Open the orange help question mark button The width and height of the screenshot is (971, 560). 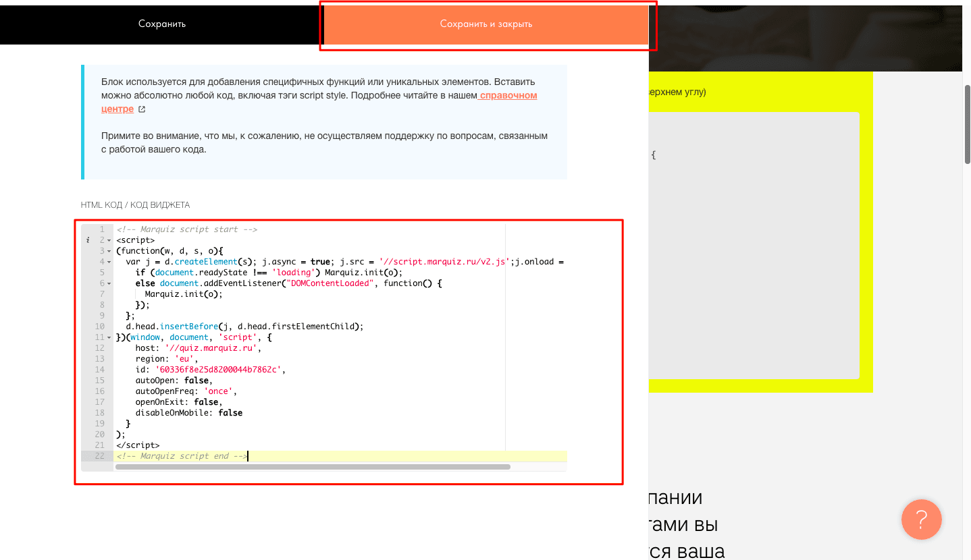tap(921, 520)
